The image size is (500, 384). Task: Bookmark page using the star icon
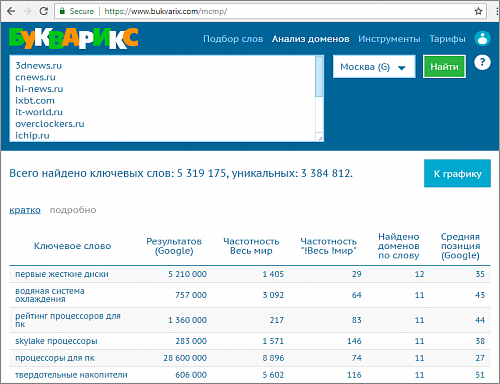[x=478, y=11]
